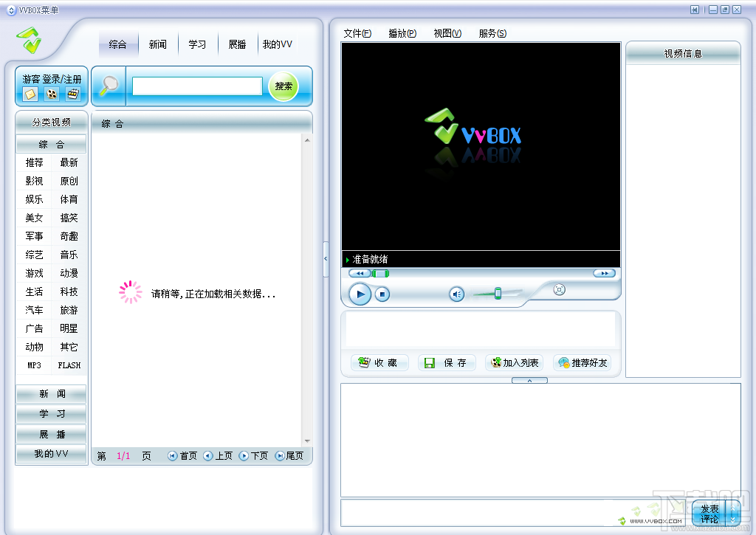Viewport: 756px width, 535px height.
Task: Recommend to a friend via 推荐好友
Action: [582, 362]
